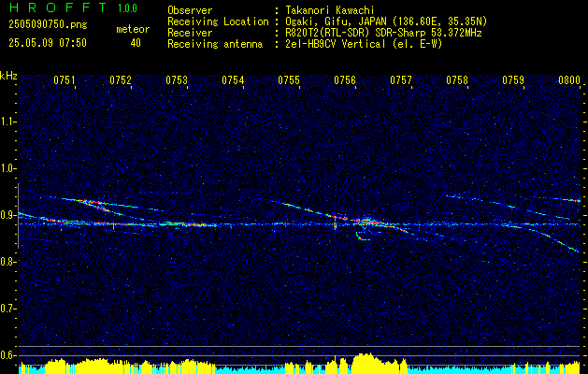Click time marker 0757
The width and height of the screenshot is (588, 374).
[401, 80]
